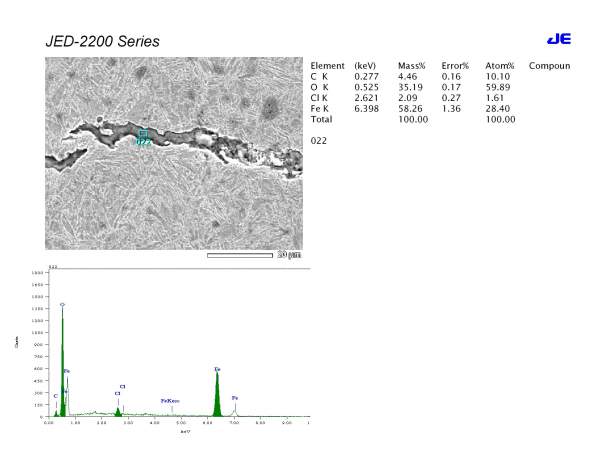Screen dimensions: 600x463
Task: Click the 100.00 total under Mass%
Action: coord(413,119)
